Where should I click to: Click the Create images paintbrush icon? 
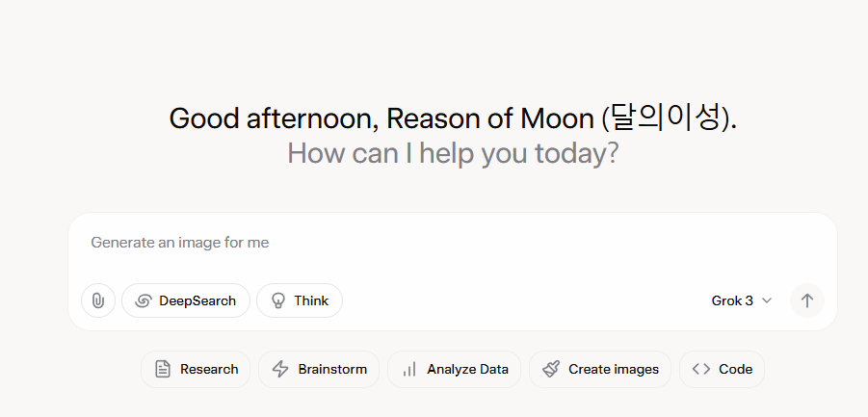point(551,370)
